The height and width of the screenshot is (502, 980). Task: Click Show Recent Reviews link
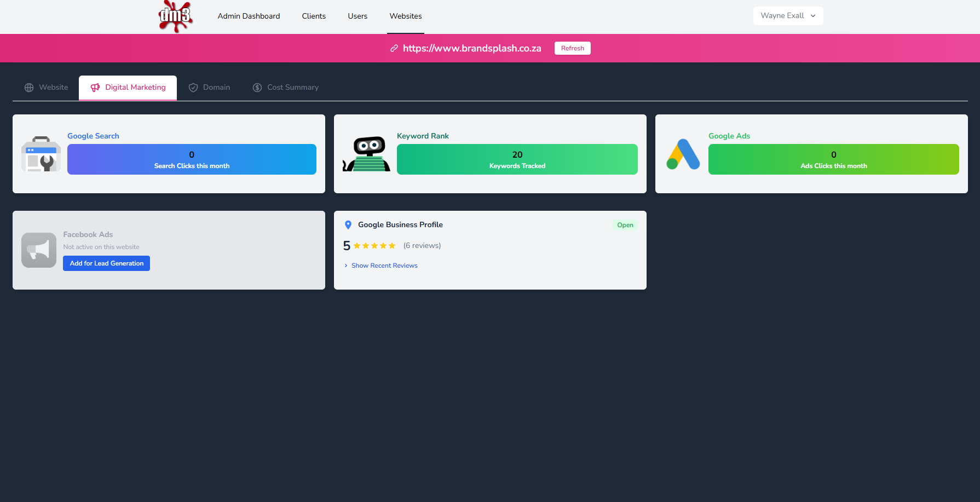[384, 266]
